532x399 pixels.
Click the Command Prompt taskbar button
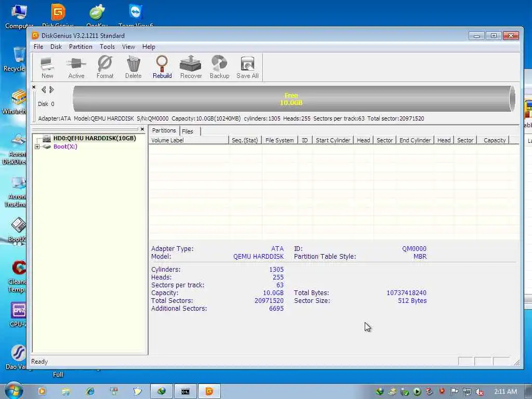(185, 392)
